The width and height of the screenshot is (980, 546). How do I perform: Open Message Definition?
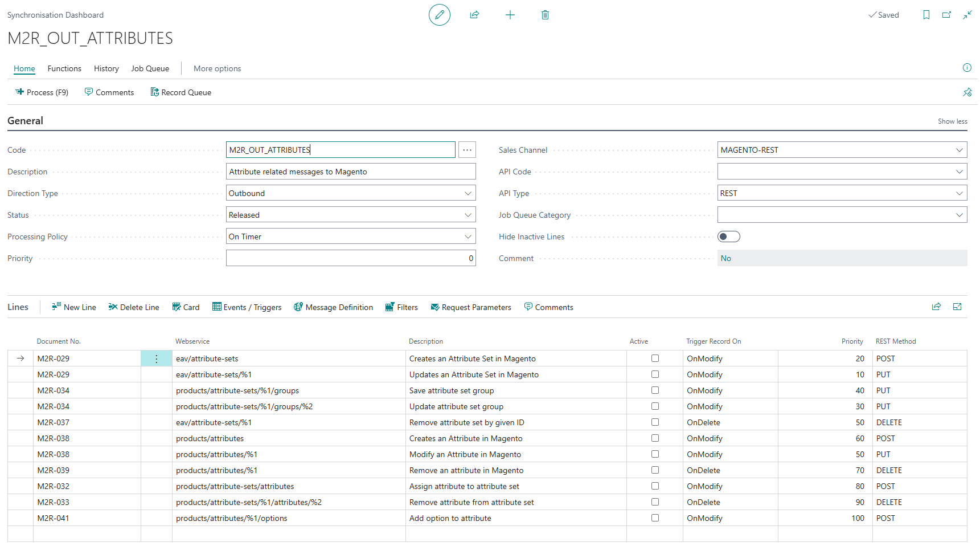click(x=333, y=307)
